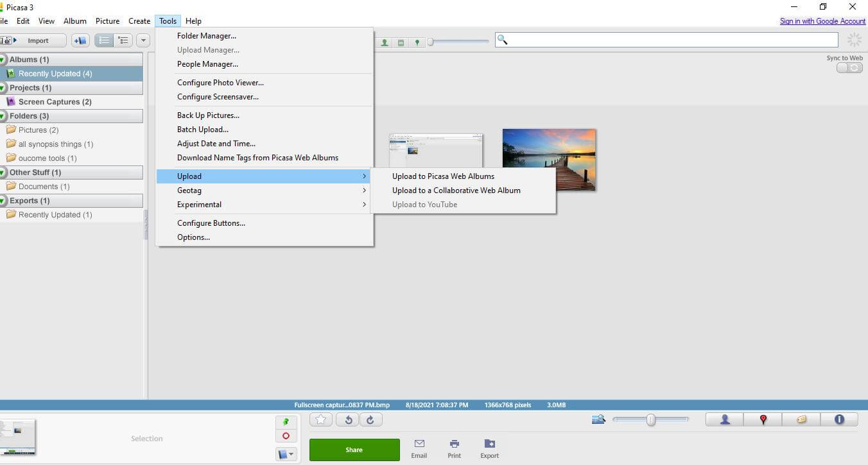Viewport: 868px width, 465px height.
Task: Click the thumbnail zoom slider handle
Action: pyautogui.click(x=651, y=419)
